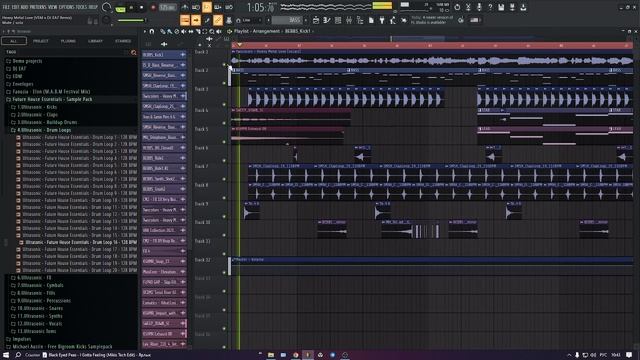Click the help question mark icon

(x=490, y=7)
